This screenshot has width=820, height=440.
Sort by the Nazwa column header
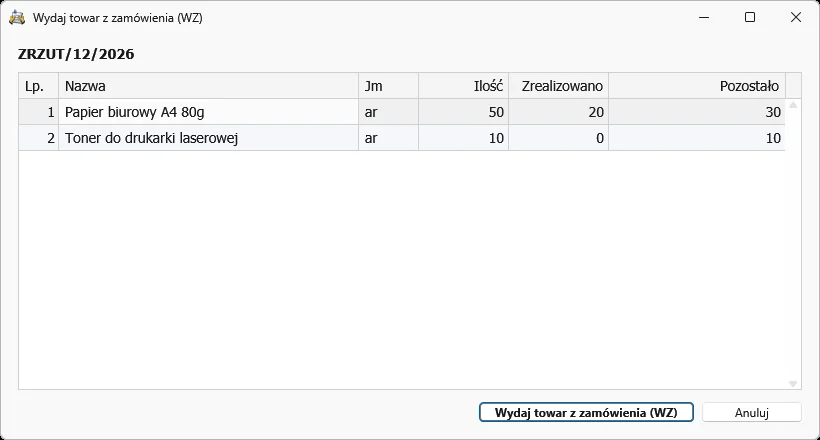click(209, 86)
